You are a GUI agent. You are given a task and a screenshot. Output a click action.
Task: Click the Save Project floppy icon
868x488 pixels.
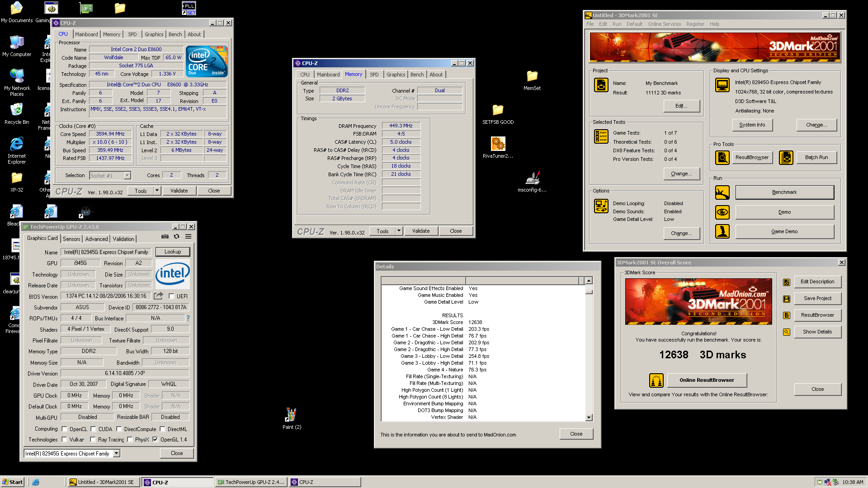[x=787, y=299]
